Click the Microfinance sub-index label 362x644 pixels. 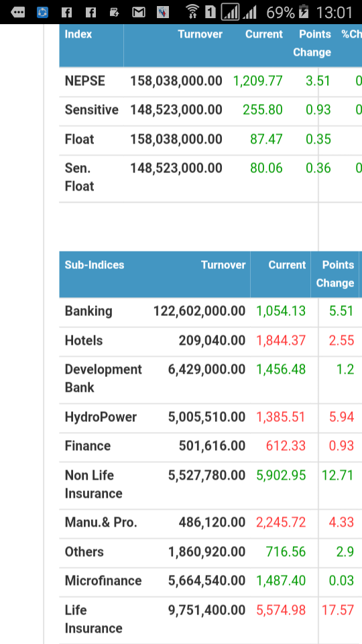click(103, 581)
